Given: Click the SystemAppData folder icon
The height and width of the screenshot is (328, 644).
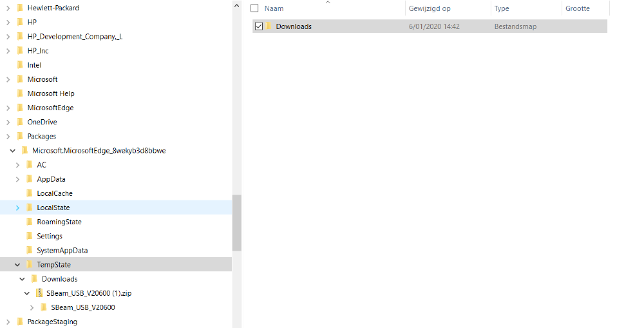Looking at the screenshot, I should coord(29,250).
